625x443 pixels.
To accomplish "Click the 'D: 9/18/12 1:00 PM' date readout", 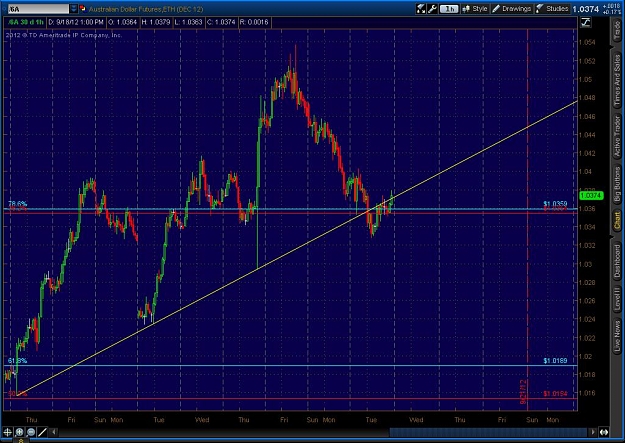I will (75, 22).
